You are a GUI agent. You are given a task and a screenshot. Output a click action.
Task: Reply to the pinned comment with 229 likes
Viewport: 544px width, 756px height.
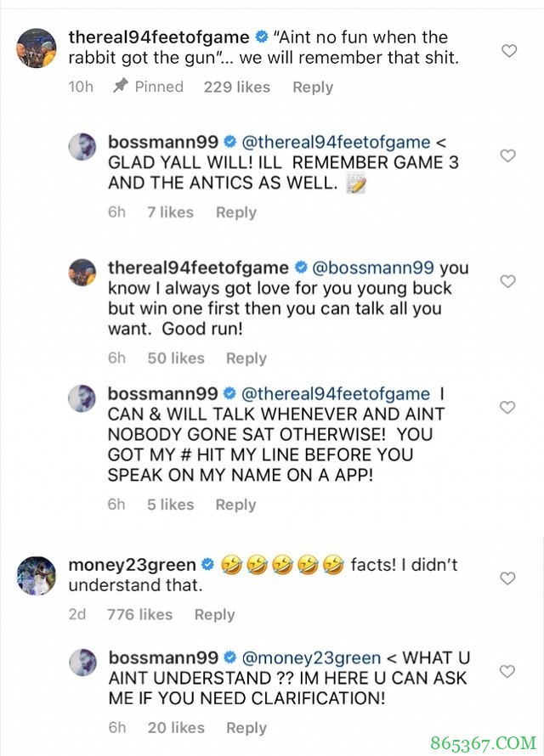click(313, 87)
